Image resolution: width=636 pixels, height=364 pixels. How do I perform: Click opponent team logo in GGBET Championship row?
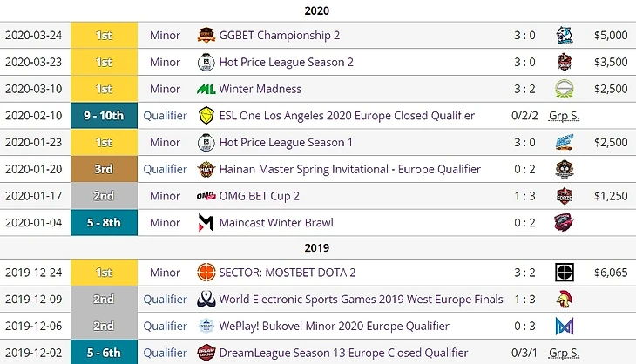(x=565, y=36)
